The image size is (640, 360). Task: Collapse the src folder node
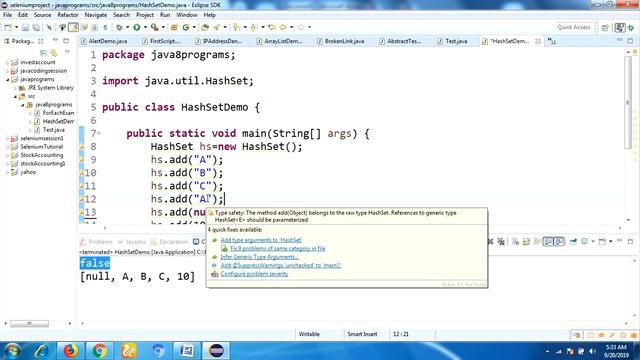click(16, 96)
